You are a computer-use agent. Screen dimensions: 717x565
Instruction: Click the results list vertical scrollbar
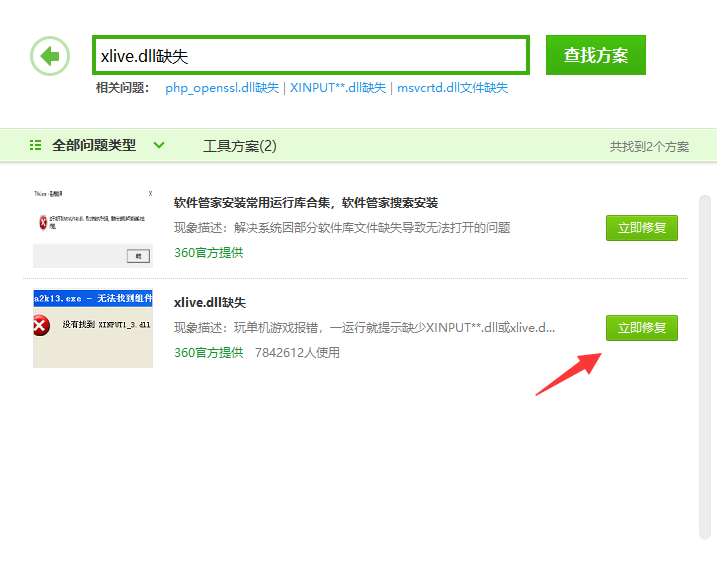[x=704, y=360]
